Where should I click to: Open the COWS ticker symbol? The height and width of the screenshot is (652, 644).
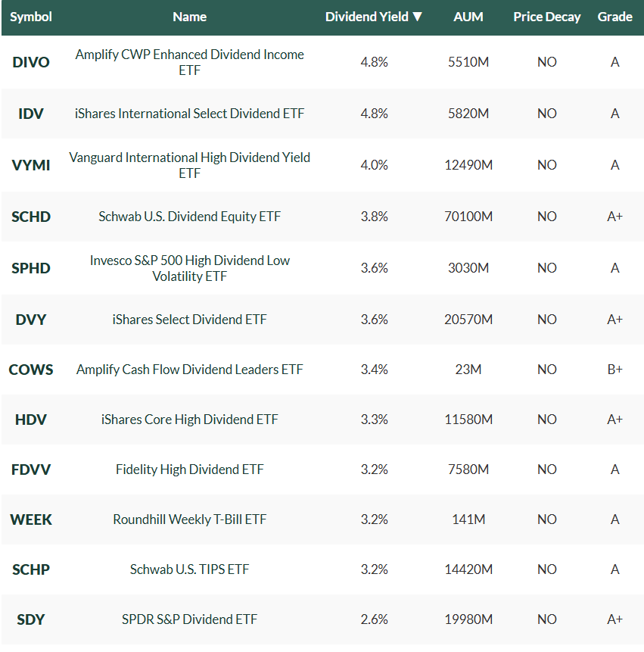pyautogui.click(x=31, y=370)
